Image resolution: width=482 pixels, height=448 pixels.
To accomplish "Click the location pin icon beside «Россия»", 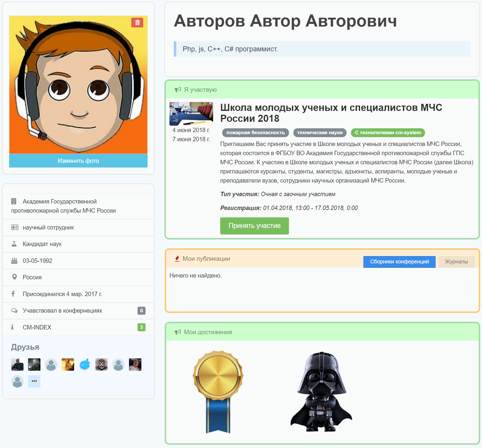I will (14, 277).
